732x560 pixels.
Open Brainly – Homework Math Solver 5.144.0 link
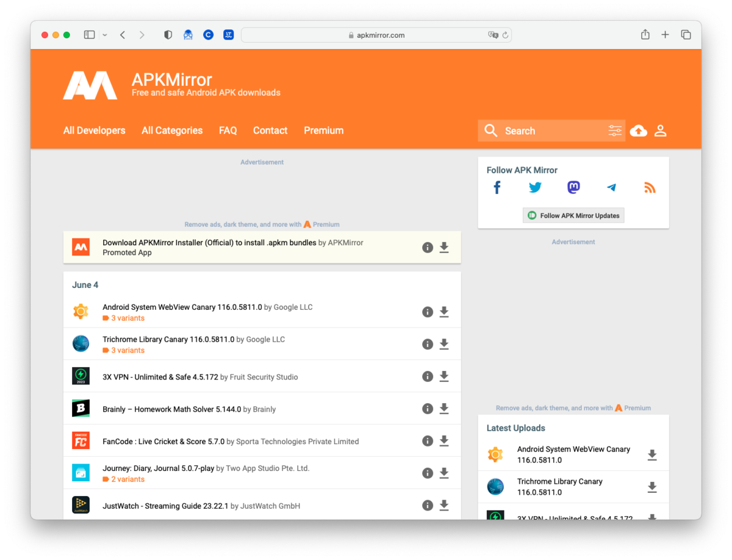click(x=171, y=409)
